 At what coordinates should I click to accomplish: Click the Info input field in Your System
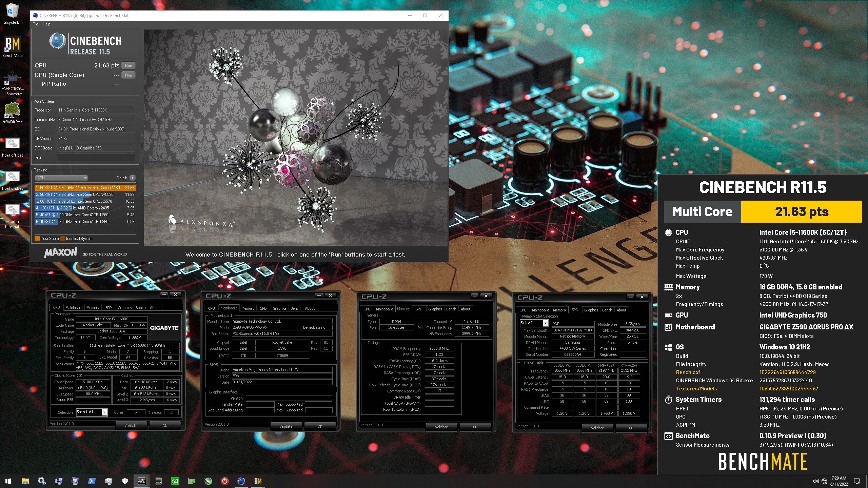click(96, 158)
